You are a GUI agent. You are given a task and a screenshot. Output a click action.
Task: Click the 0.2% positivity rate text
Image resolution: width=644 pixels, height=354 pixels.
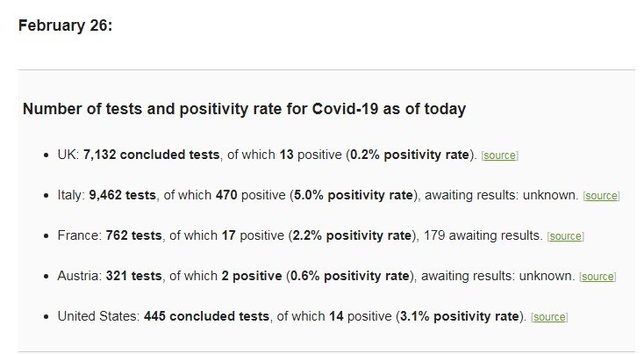tap(410, 155)
